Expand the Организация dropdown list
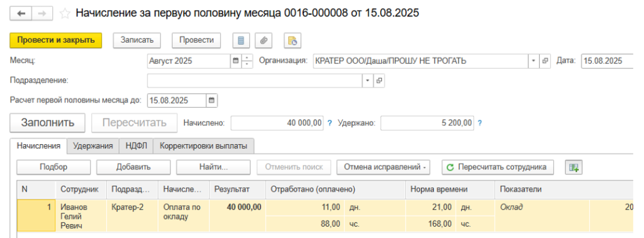The width and height of the screenshot is (644, 238). tap(533, 61)
